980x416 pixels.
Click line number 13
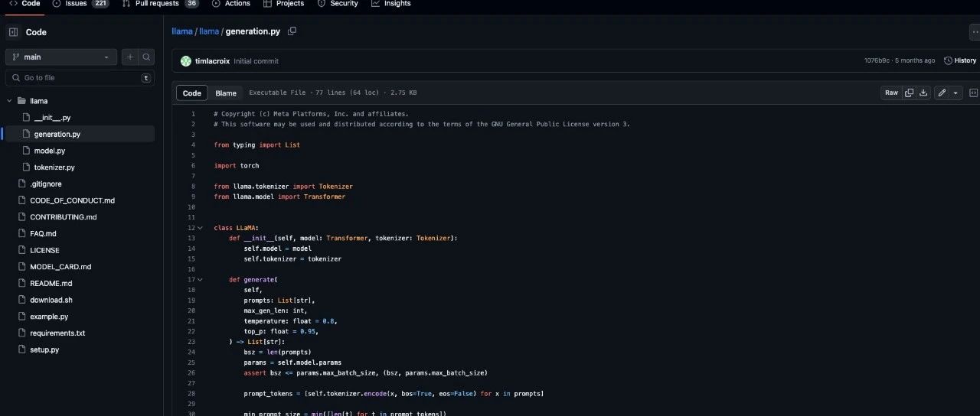pyautogui.click(x=191, y=239)
